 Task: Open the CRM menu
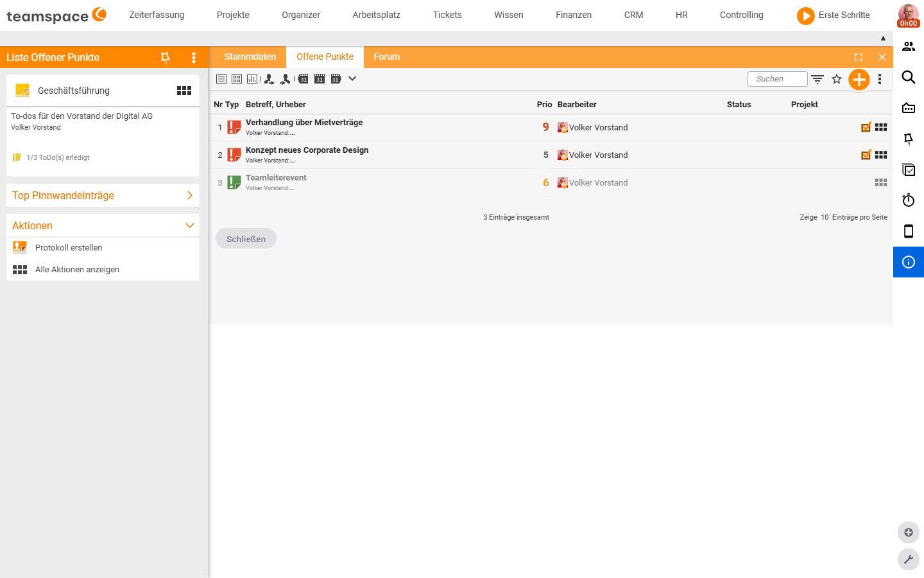[x=634, y=15]
